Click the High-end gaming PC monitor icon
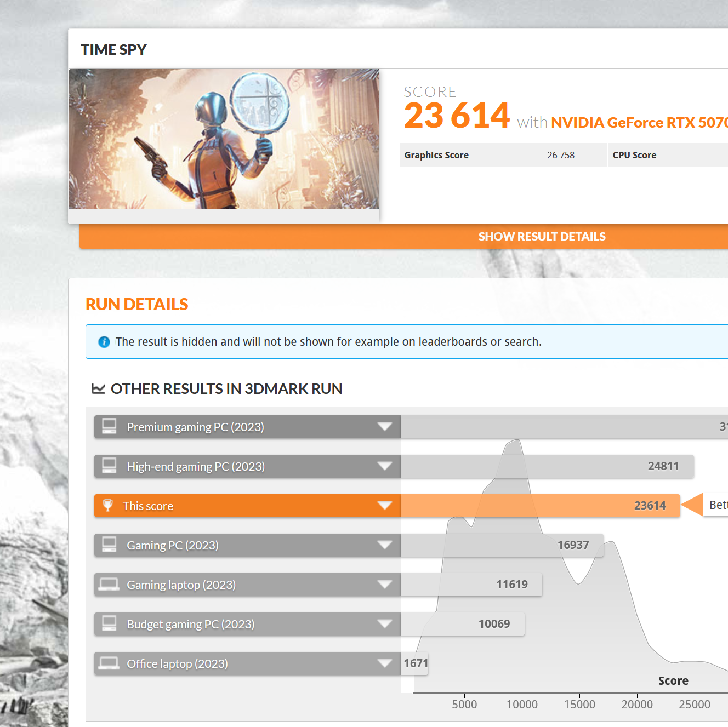This screenshot has width=728, height=727. tap(109, 466)
